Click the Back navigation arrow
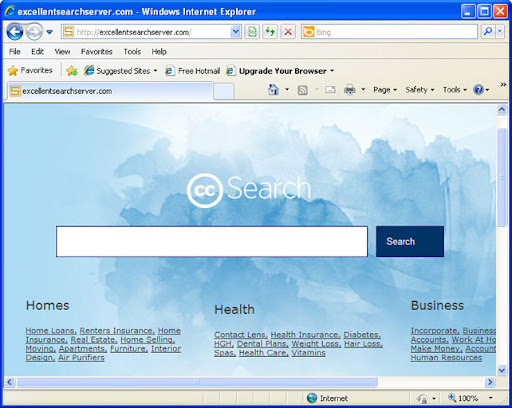Viewport: 512px width, 408px height. click(15, 32)
